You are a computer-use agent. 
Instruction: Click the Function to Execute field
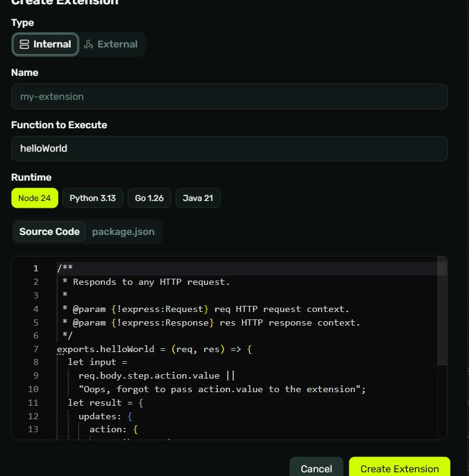(230, 149)
